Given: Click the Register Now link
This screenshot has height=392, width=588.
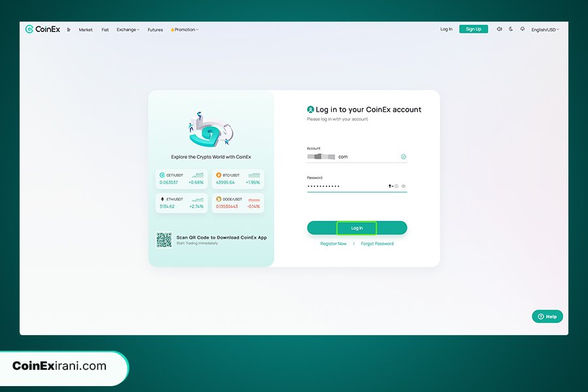Looking at the screenshot, I should 333,244.
